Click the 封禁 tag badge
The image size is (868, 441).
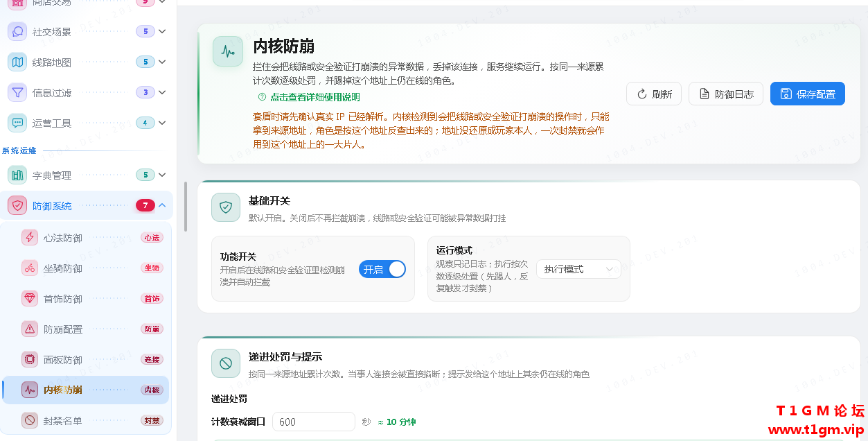pos(152,420)
